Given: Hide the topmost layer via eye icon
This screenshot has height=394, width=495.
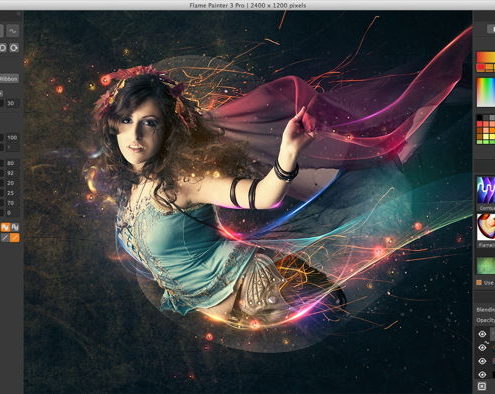Looking at the screenshot, I should (482, 334).
